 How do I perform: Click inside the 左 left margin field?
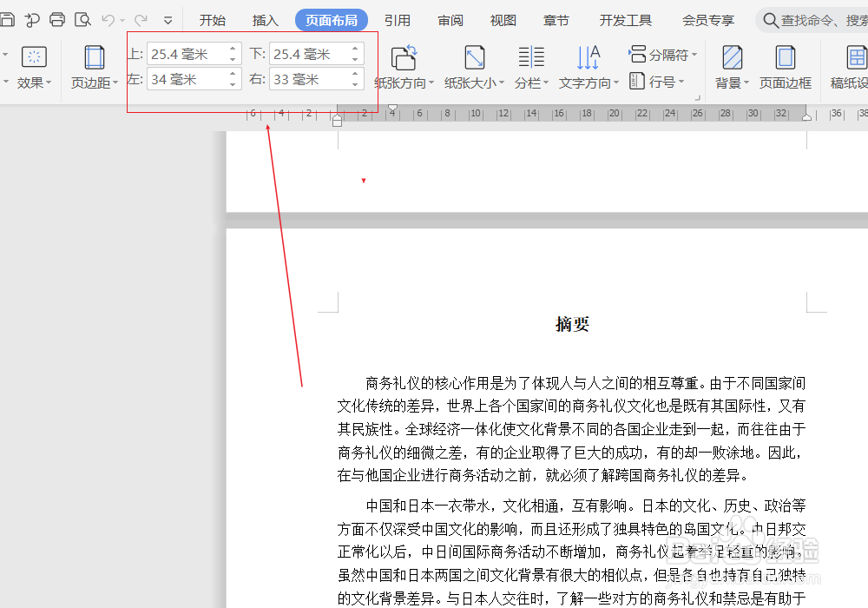pyautogui.click(x=187, y=78)
